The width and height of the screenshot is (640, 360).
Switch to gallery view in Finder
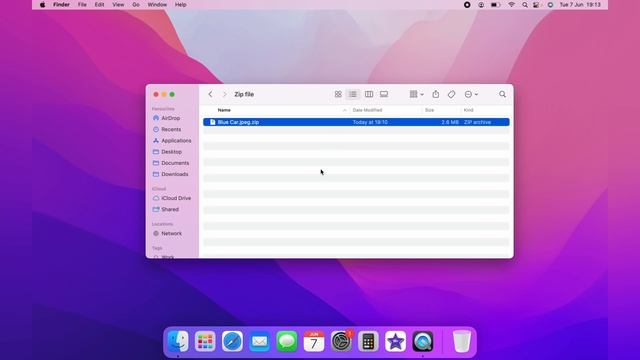click(384, 94)
